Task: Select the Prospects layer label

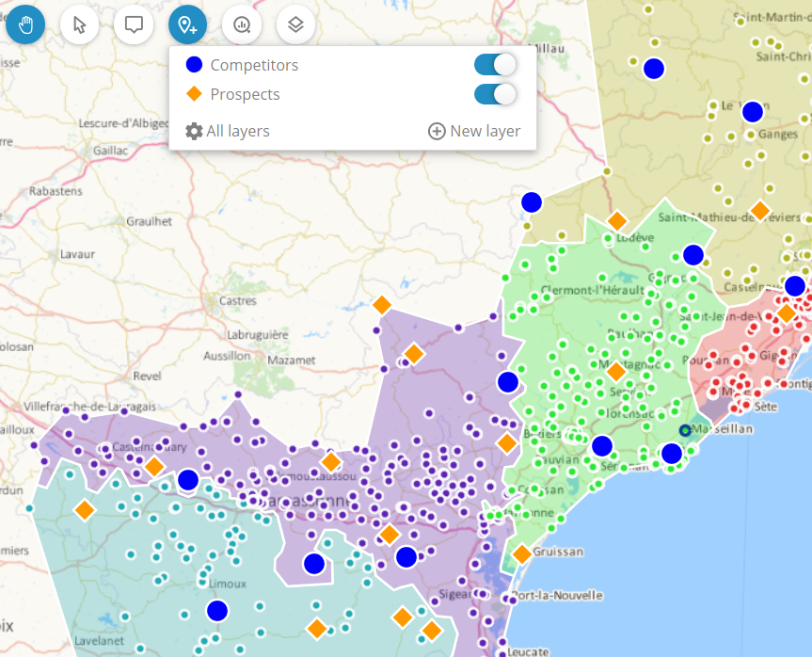Action: point(245,94)
